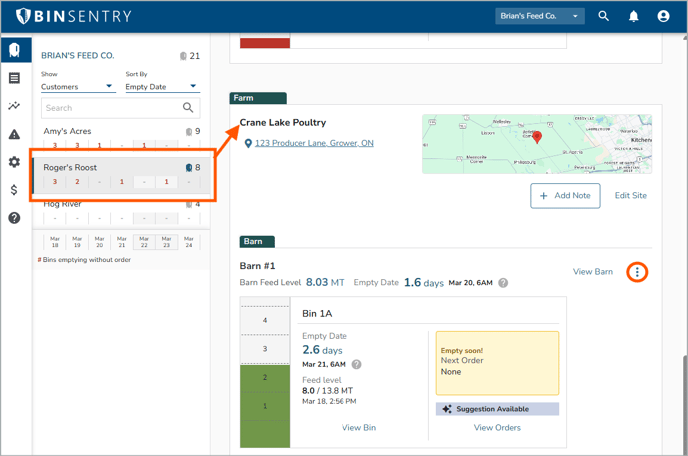Click Edit Site link
Viewport: 688px width, 456px height.
(631, 196)
